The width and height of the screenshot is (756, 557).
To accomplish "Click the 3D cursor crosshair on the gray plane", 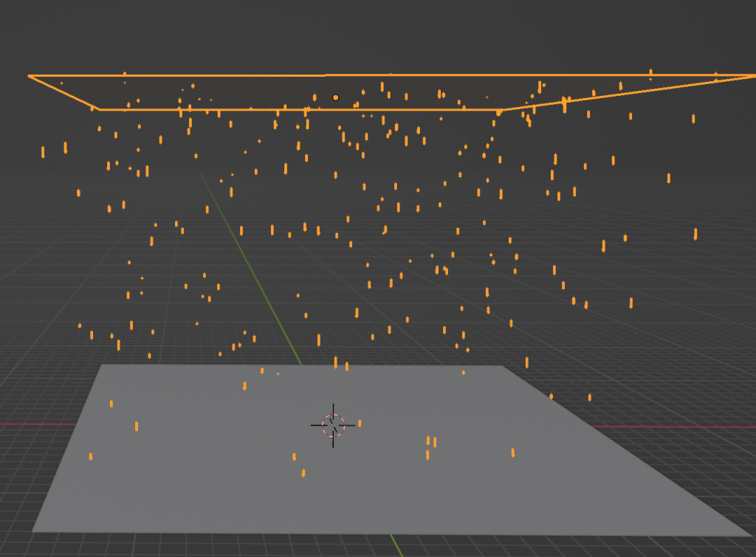I will pos(333,425).
